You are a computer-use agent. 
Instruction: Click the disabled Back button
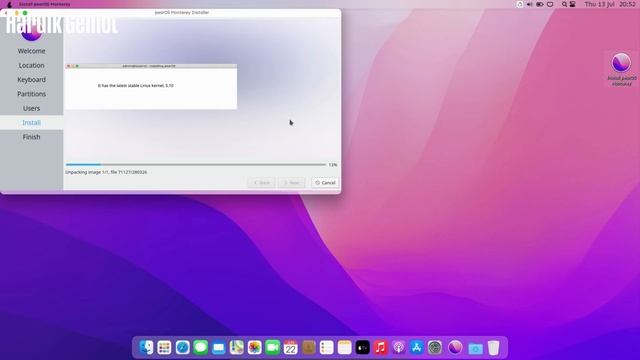coord(261,183)
